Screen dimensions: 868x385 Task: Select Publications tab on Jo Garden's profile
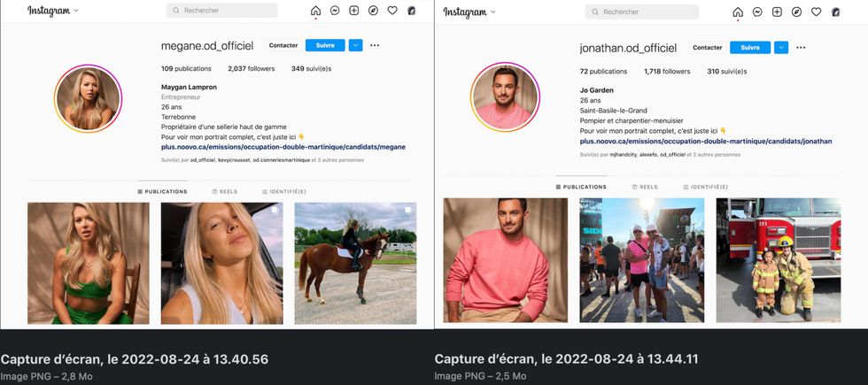(581, 187)
